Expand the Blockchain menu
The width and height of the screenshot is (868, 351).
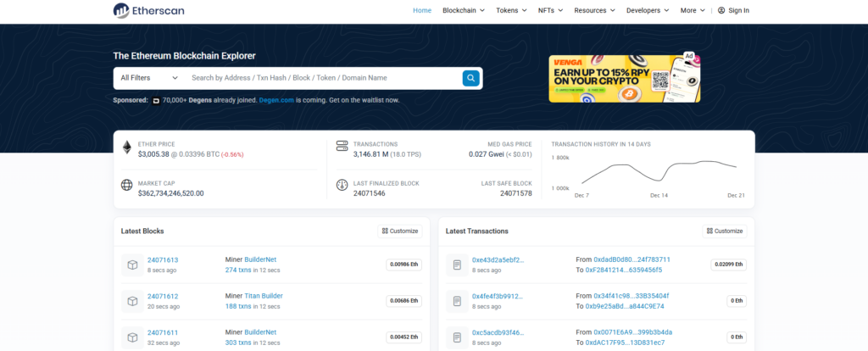pyautogui.click(x=463, y=10)
